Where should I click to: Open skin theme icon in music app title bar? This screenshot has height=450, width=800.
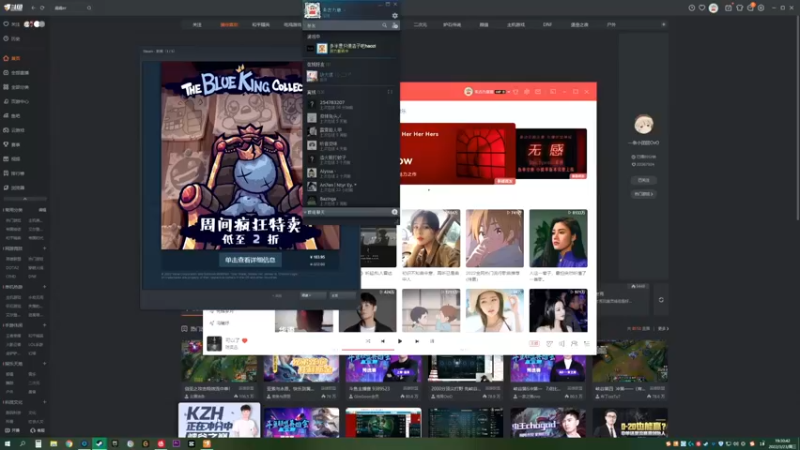(x=516, y=92)
